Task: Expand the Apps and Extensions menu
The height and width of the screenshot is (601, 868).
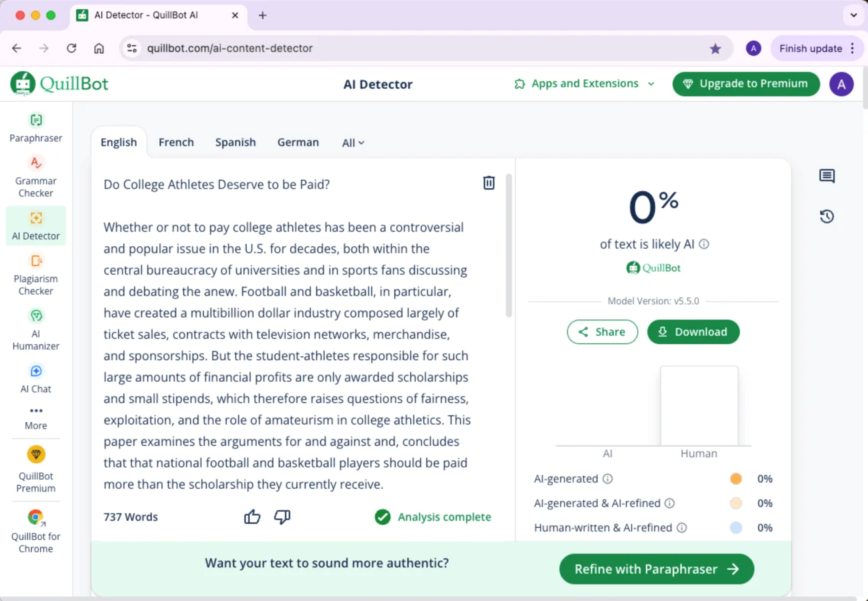Action: click(584, 84)
